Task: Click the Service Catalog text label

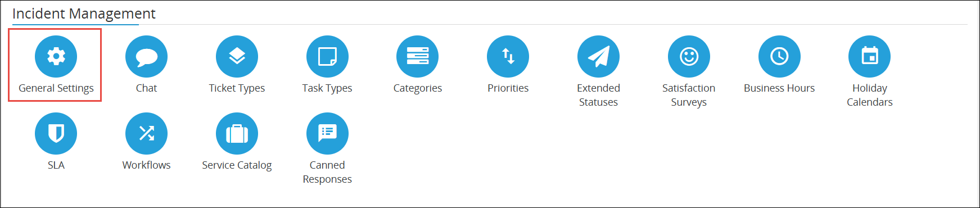Action: [237, 165]
